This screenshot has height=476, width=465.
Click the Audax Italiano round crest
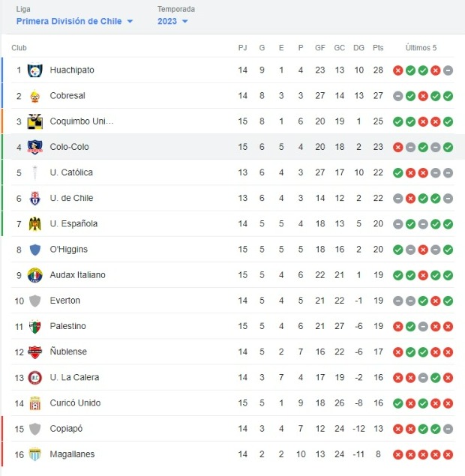pos(35,275)
